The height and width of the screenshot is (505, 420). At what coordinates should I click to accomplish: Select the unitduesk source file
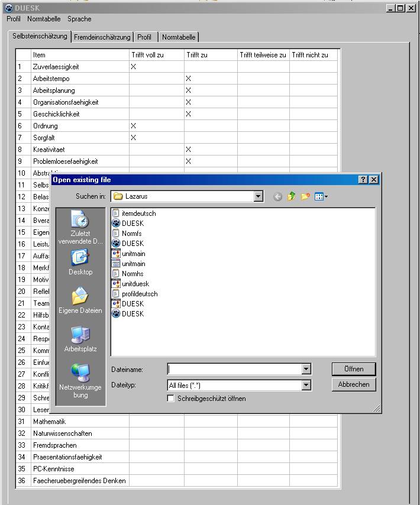click(x=131, y=284)
